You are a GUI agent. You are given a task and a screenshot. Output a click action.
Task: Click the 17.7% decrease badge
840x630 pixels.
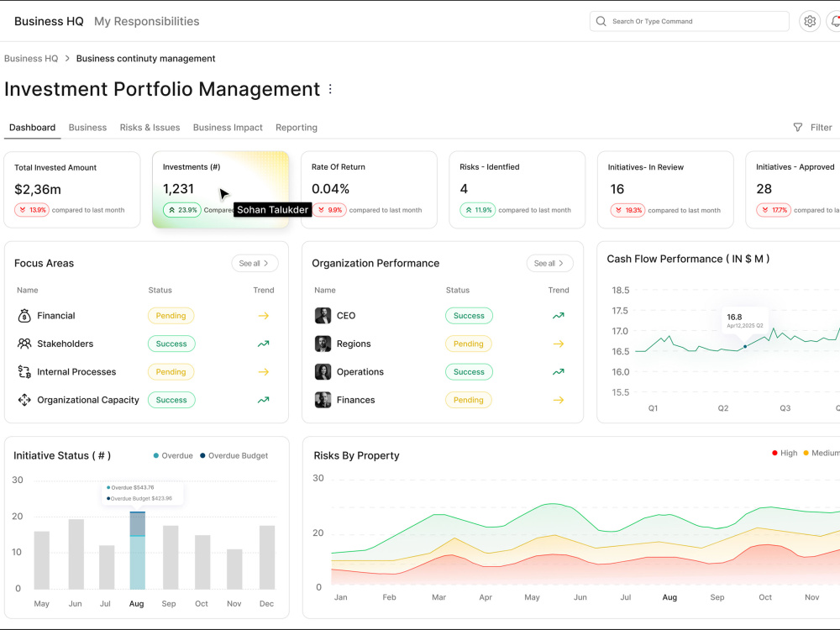[774, 210]
